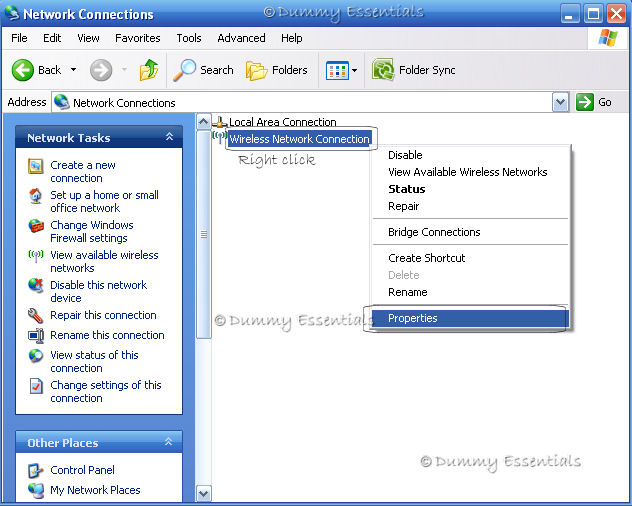Click the Control Panel icon

pos(35,470)
